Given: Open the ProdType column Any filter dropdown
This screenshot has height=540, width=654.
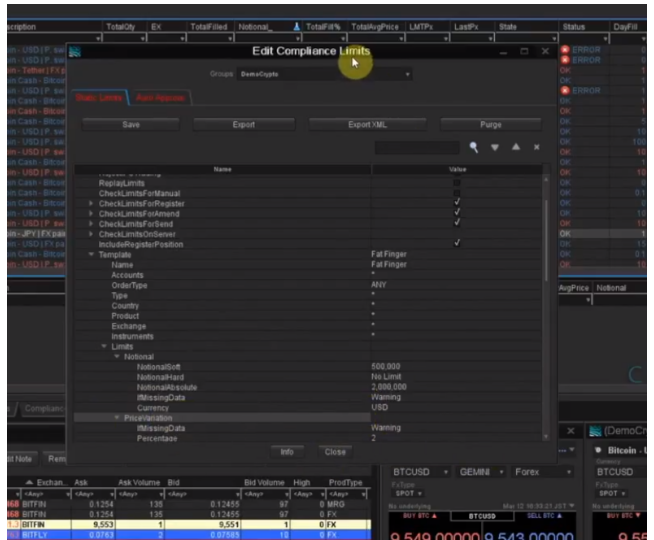Looking at the screenshot, I should coord(347,494).
